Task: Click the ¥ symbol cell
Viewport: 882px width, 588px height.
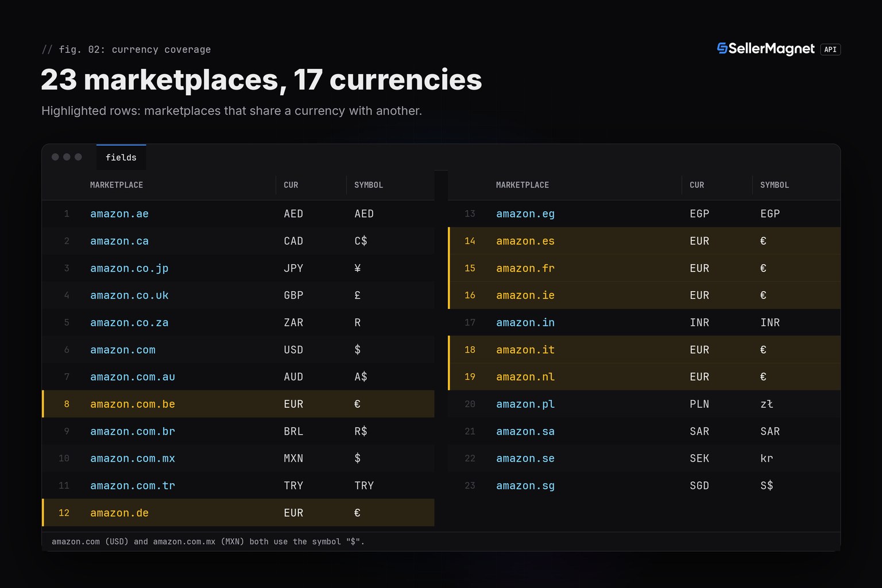Action: click(358, 268)
